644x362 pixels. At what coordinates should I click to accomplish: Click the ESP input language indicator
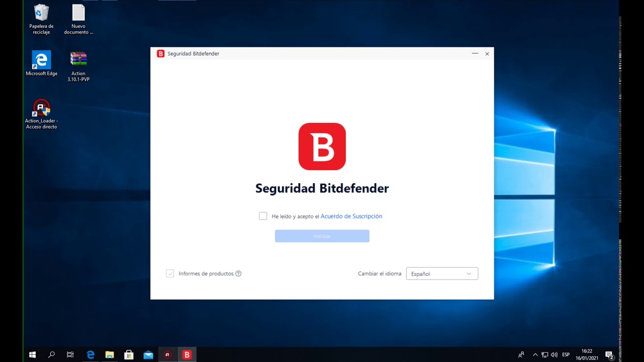tap(566, 354)
